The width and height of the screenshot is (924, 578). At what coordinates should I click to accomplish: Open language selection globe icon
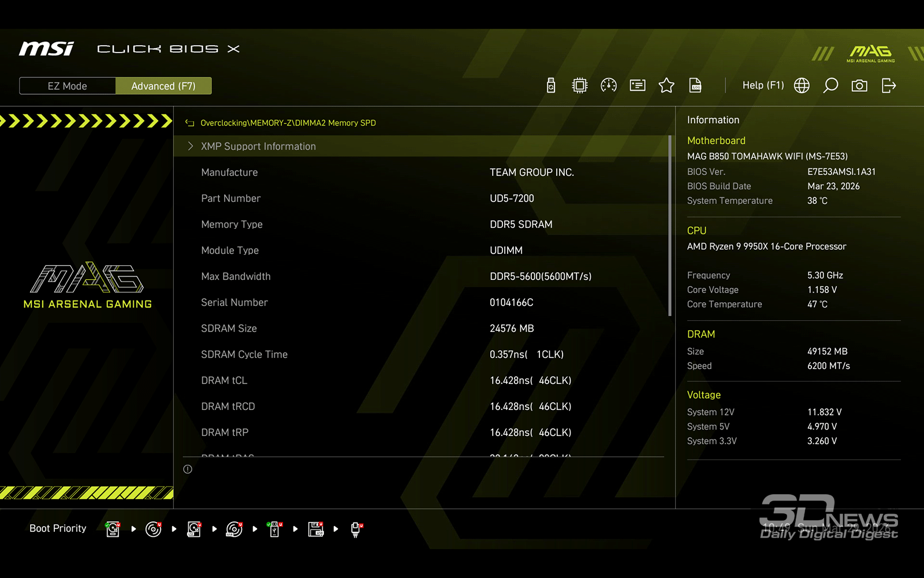tap(802, 86)
